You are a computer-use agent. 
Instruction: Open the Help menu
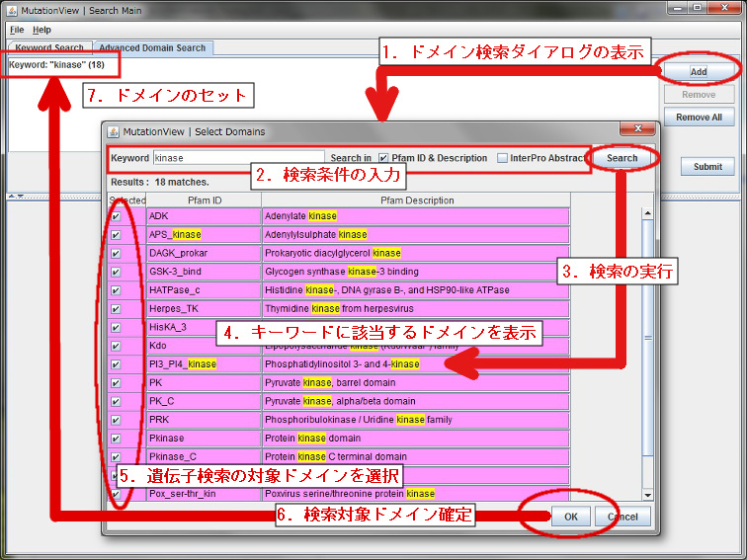41,30
